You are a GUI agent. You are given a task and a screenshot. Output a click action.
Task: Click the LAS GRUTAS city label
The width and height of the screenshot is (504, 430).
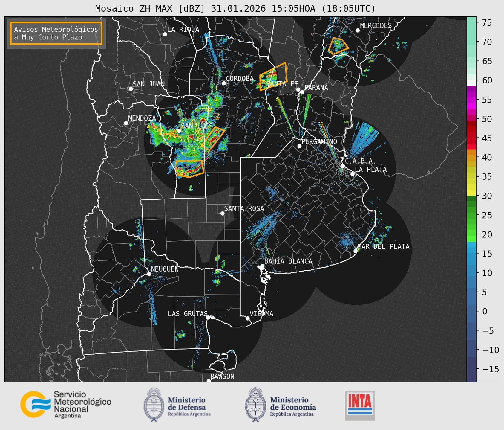point(188,314)
